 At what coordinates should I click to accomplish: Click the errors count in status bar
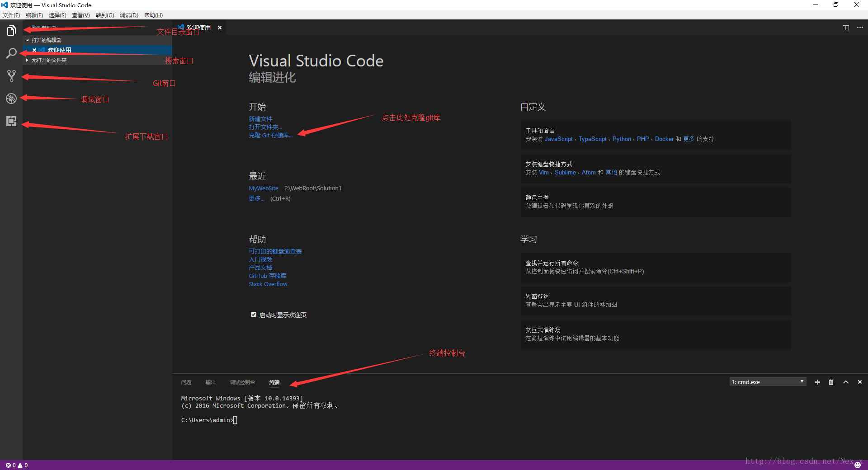coord(11,465)
